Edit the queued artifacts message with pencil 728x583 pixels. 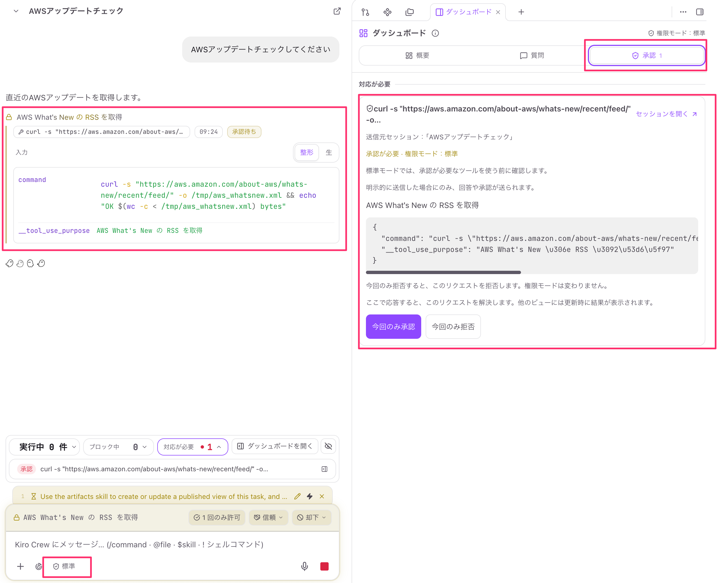click(297, 496)
